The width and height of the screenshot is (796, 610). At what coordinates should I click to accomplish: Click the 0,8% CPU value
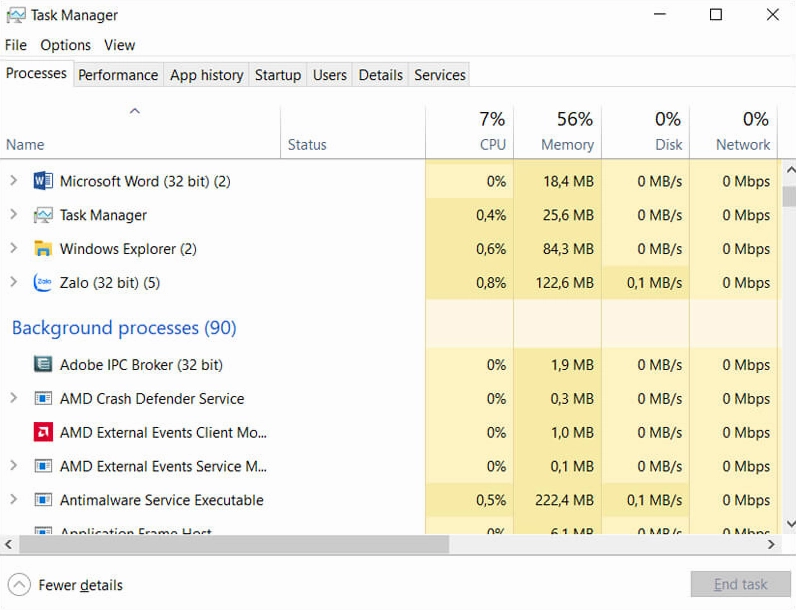(x=491, y=283)
